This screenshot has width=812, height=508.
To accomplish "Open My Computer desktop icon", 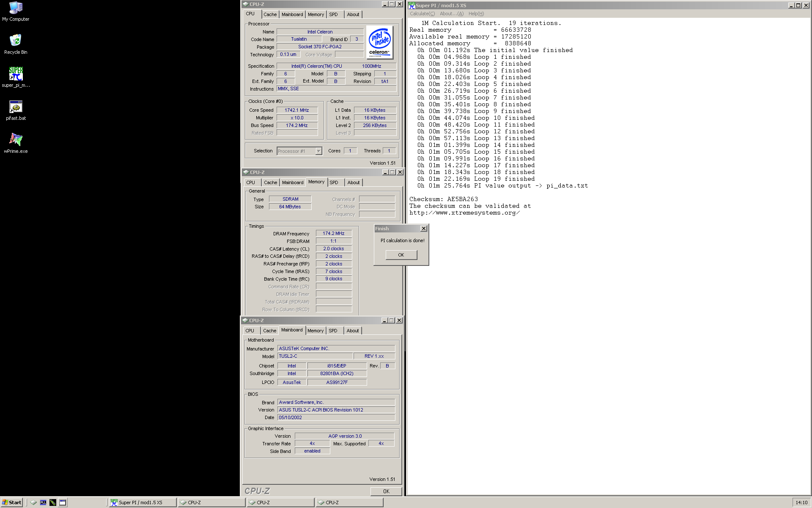I will (x=16, y=11).
